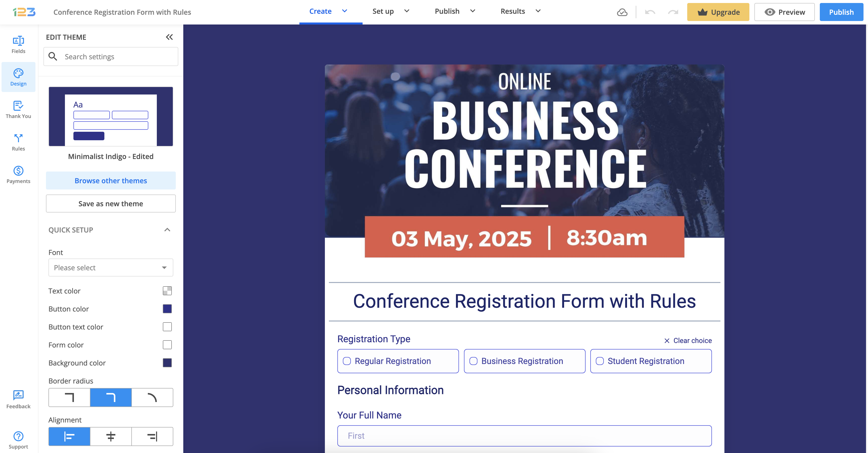Viewport: 868px width, 453px height.
Task: Open the Font dropdown
Action: click(111, 267)
